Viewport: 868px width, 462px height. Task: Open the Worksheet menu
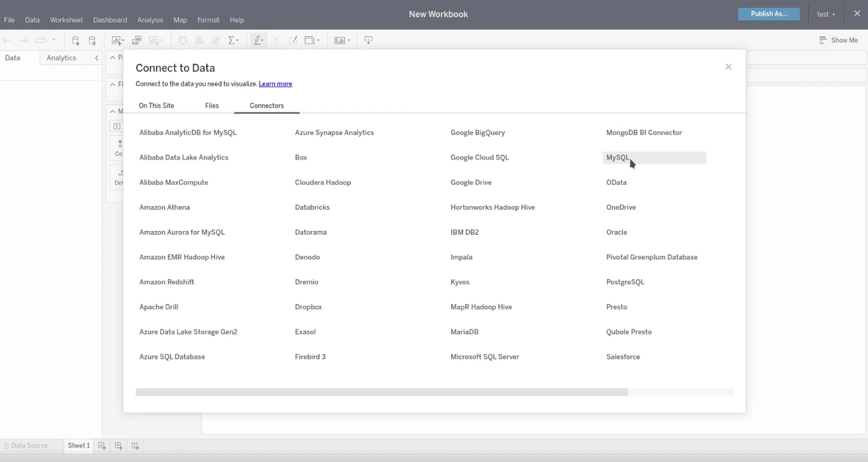tap(66, 20)
